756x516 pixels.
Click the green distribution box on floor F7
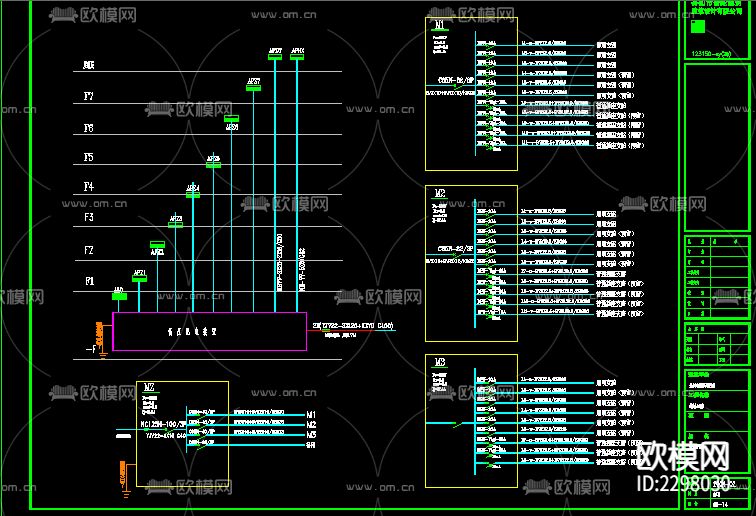(x=254, y=88)
